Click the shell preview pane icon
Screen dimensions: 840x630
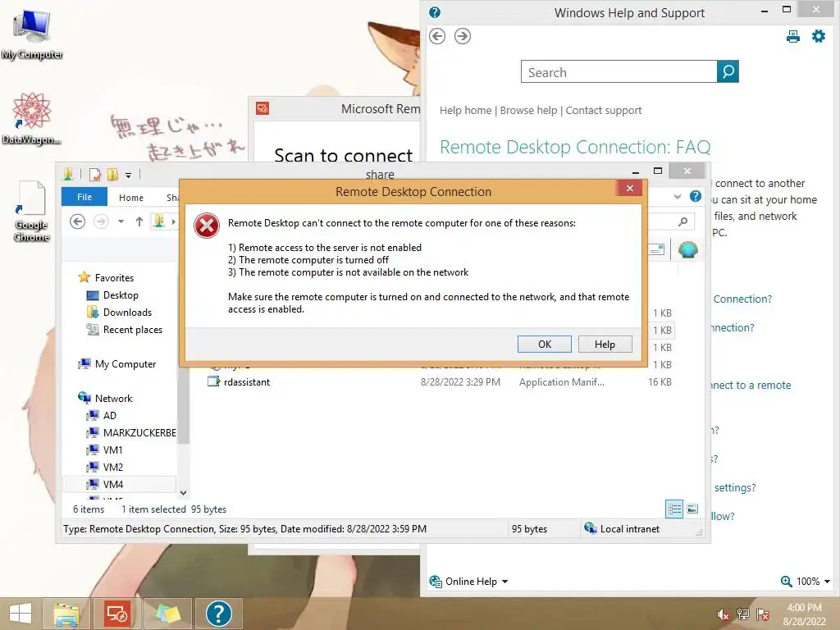(688, 249)
